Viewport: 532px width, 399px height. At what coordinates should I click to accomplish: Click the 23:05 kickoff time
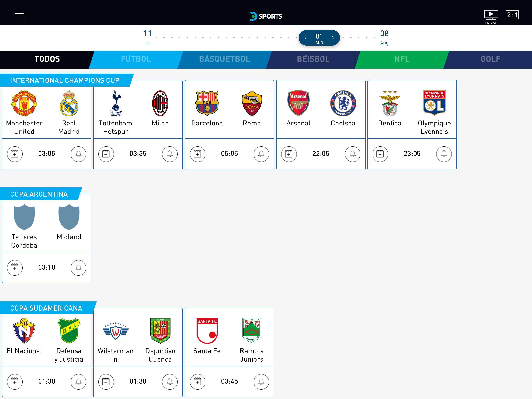pyautogui.click(x=412, y=154)
